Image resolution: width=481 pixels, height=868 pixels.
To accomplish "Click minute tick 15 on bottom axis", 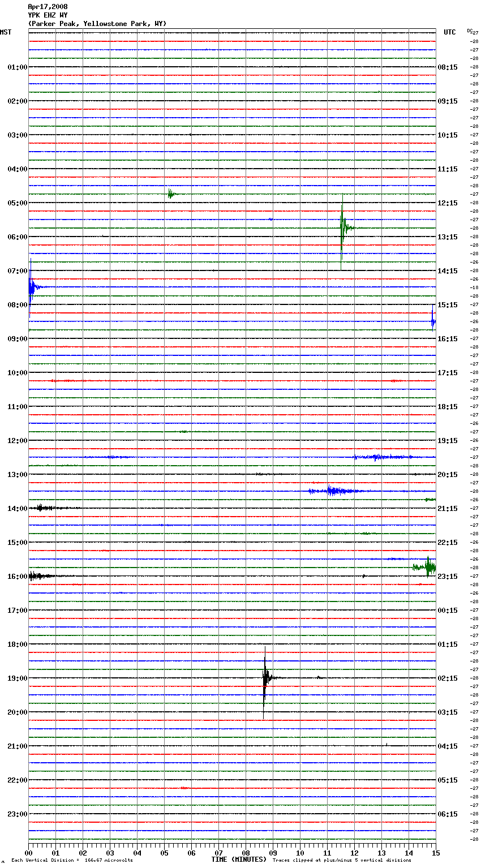I will coord(436,853).
